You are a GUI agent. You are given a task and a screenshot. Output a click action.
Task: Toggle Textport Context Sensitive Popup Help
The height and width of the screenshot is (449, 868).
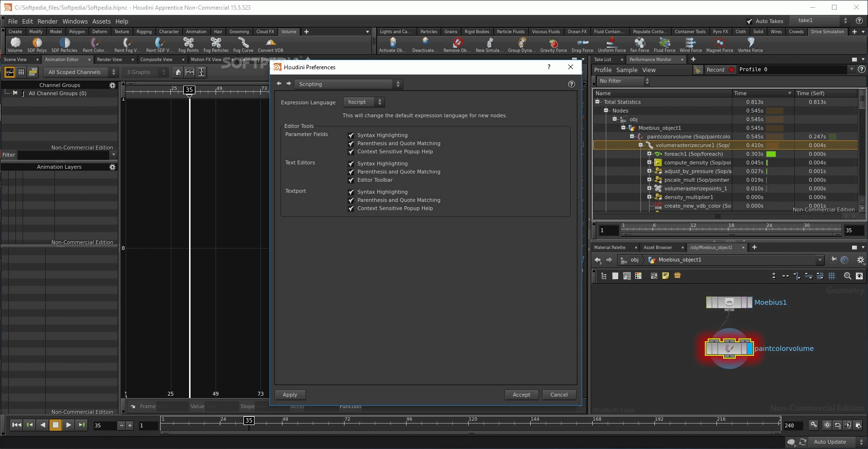[351, 209]
